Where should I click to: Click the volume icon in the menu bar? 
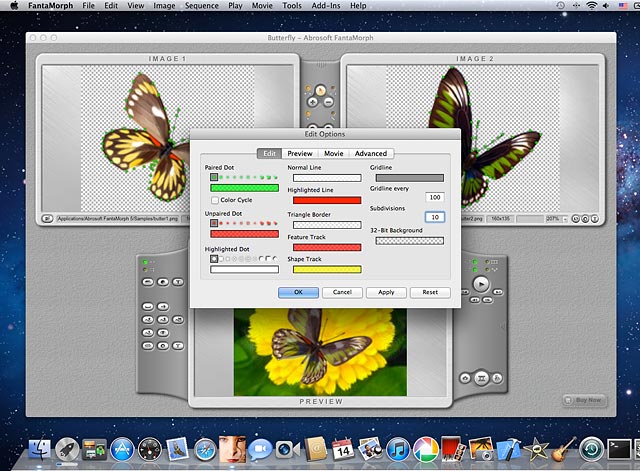[607, 5]
